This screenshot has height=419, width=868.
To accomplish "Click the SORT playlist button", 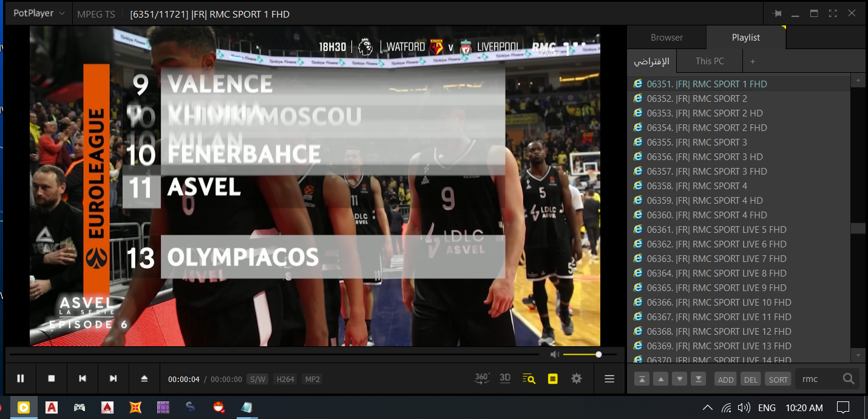I will (x=778, y=380).
